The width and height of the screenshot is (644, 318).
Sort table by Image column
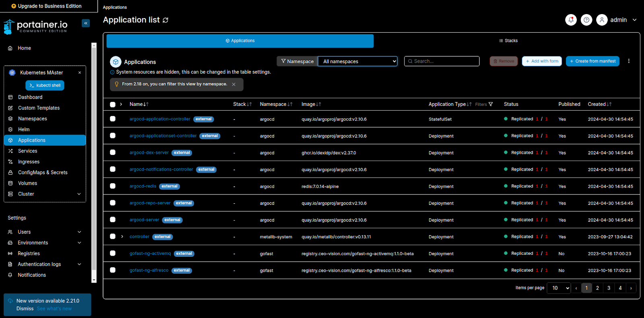[311, 104]
